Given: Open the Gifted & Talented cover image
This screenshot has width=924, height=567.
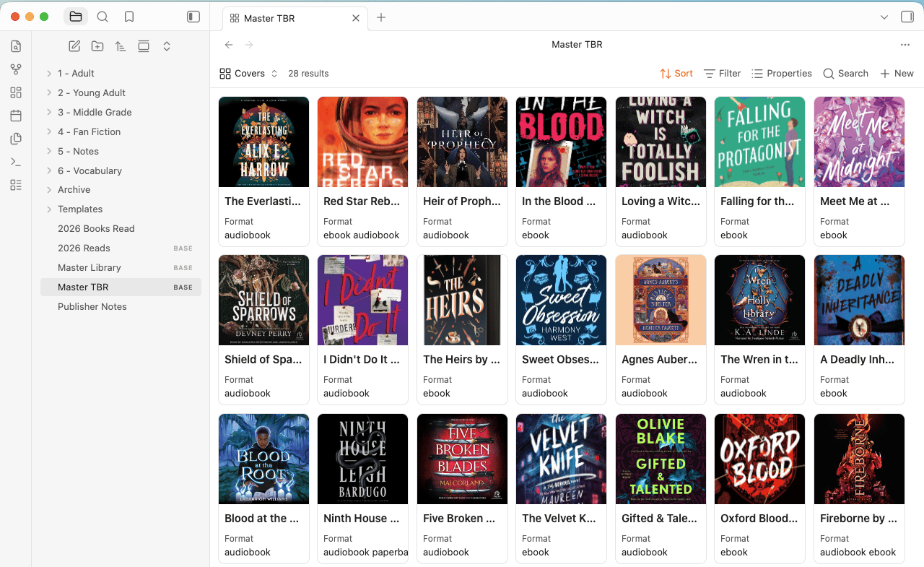Looking at the screenshot, I should [x=661, y=459].
